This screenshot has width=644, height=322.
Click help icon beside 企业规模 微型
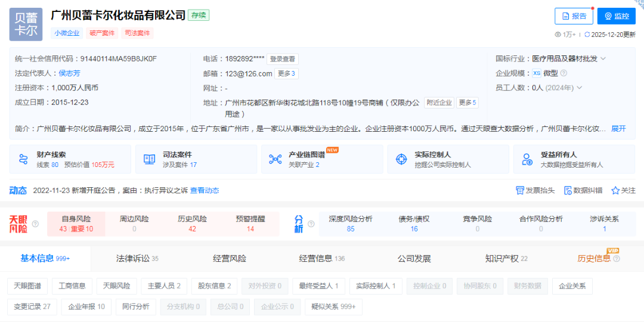[563, 73]
